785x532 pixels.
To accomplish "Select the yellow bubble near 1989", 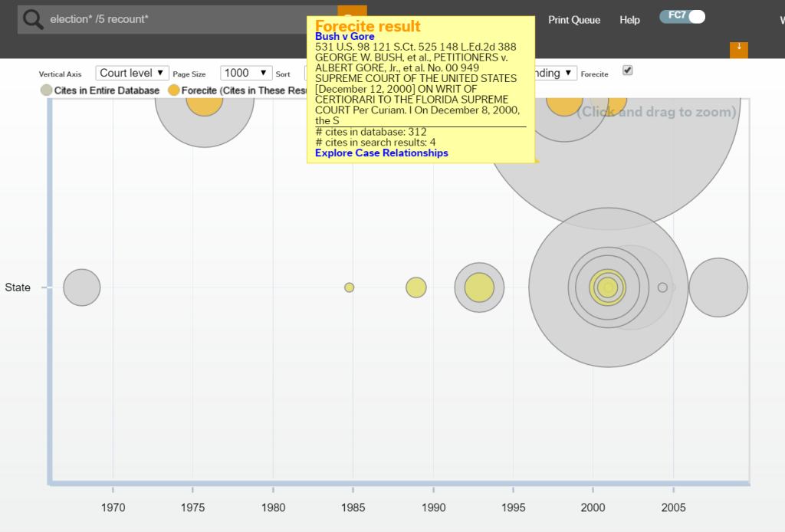I will coord(415,287).
